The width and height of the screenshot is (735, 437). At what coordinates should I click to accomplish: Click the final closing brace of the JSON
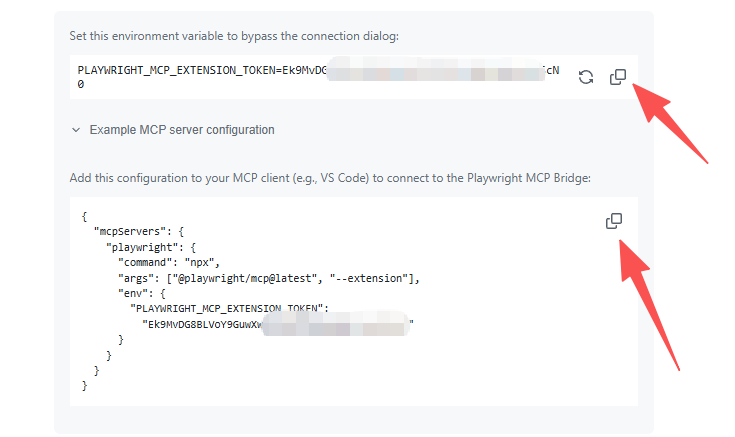(x=85, y=386)
